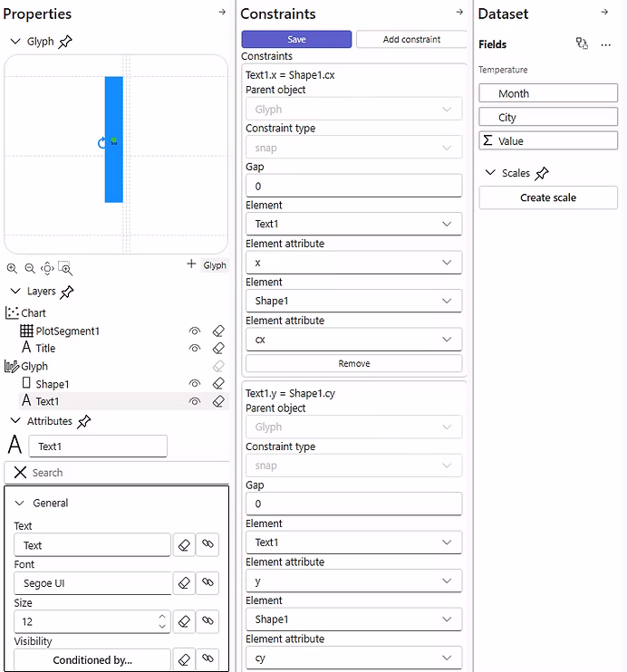Image resolution: width=627 pixels, height=672 pixels.
Task: Click the first constraint Gap input
Action: (353, 186)
